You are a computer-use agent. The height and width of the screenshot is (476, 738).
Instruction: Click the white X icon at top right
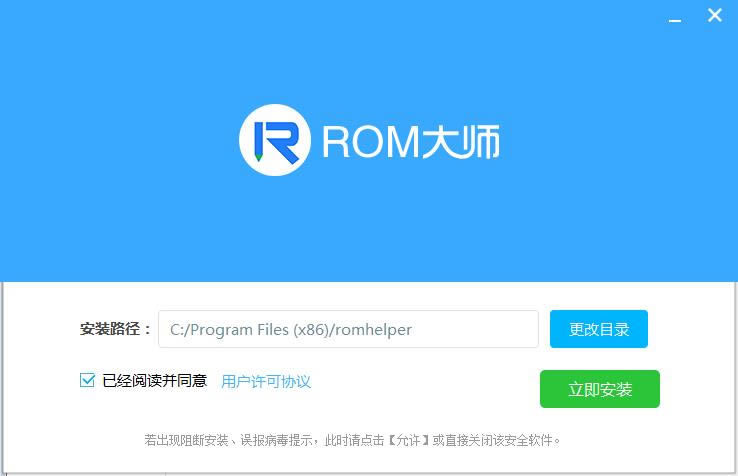click(714, 16)
